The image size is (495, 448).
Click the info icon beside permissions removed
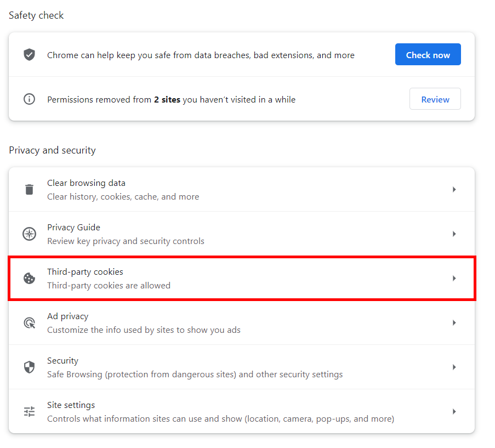tap(29, 99)
